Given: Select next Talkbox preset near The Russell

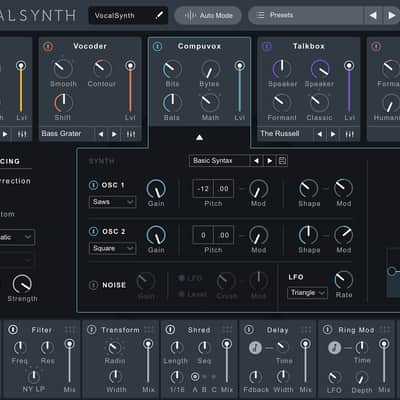Looking at the screenshot, I should [x=333, y=134].
